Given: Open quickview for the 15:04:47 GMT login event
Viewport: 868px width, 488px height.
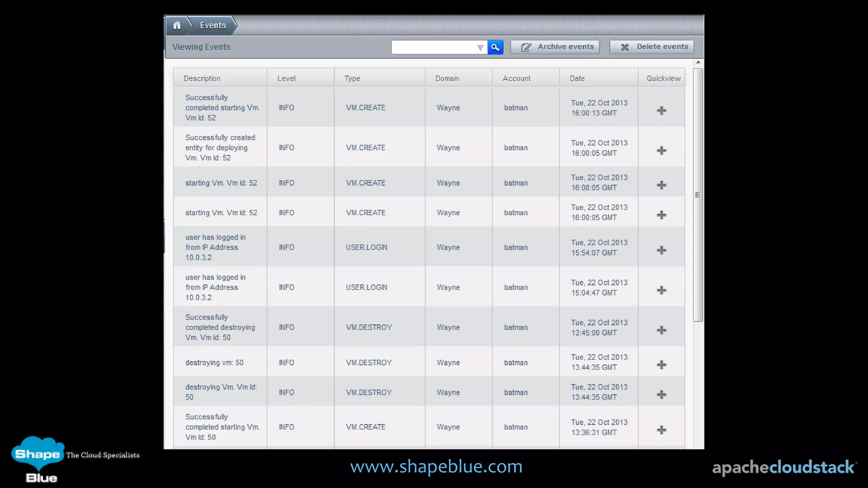Looking at the screenshot, I should pos(662,290).
